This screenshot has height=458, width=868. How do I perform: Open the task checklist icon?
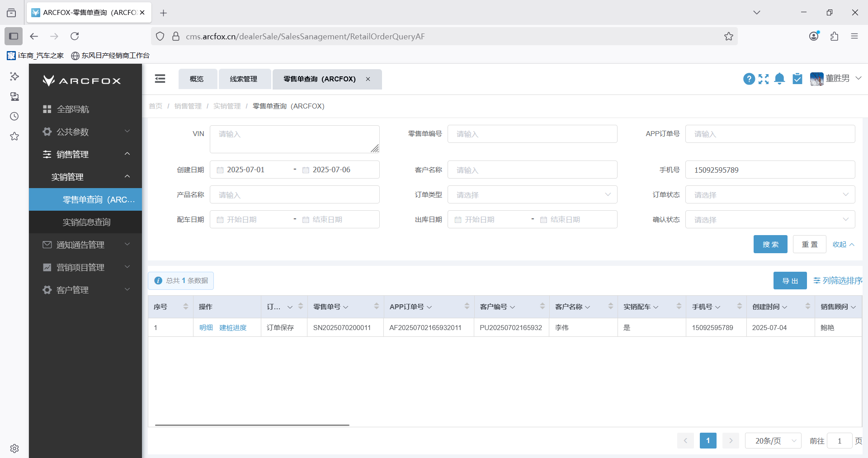point(797,79)
